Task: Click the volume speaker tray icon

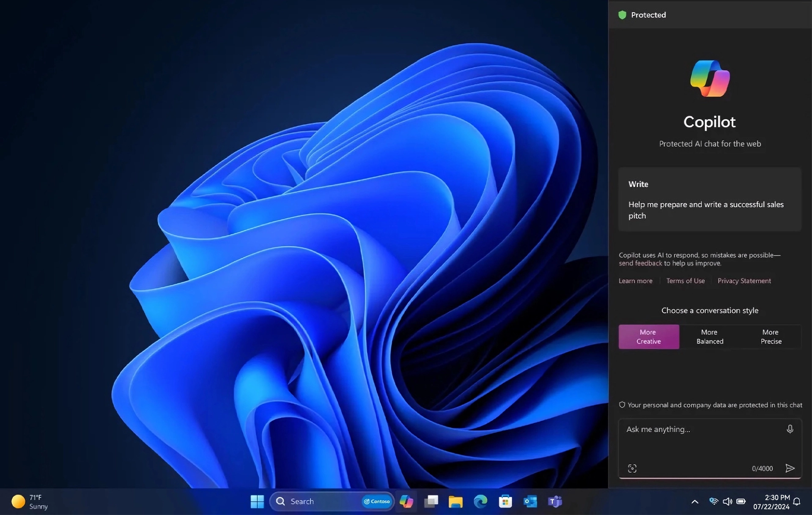Action: pos(727,501)
